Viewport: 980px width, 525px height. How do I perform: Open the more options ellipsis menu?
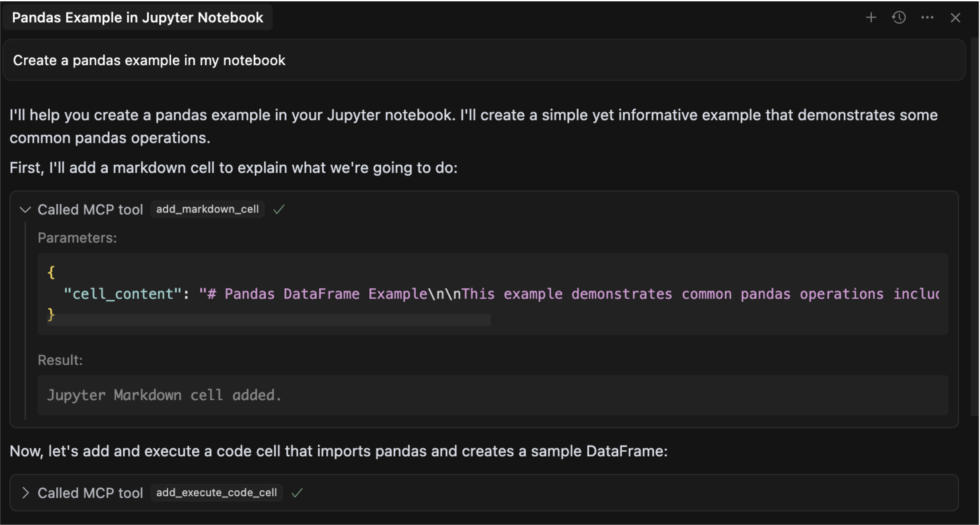tap(927, 17)
